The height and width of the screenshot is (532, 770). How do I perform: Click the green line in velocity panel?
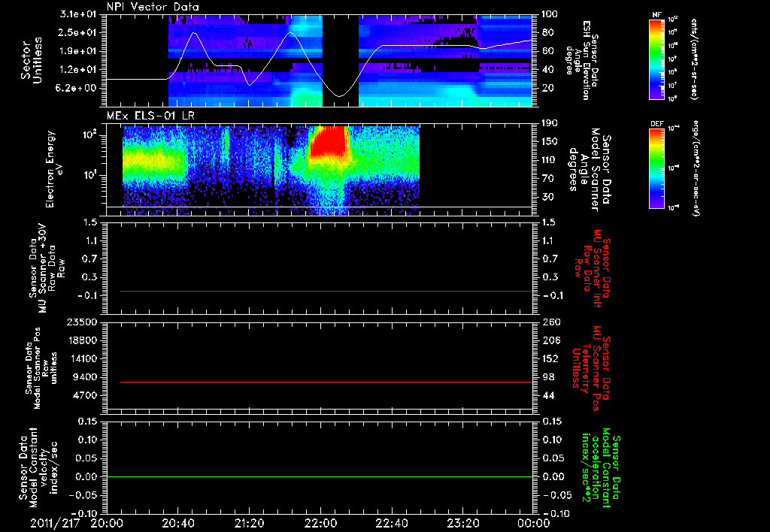[x=320, y=476]
